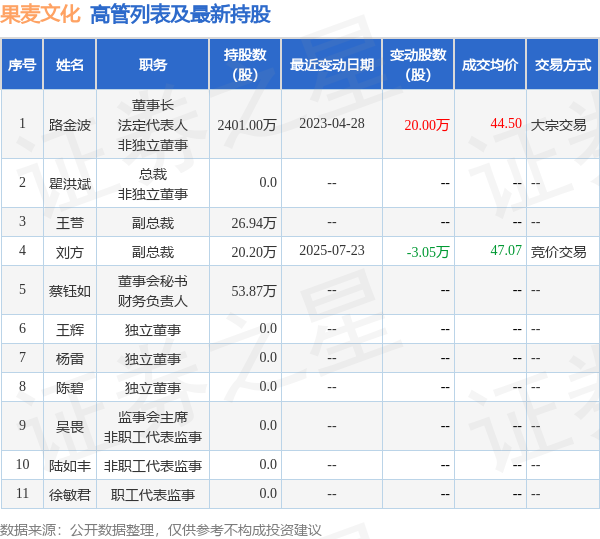600x539 pixels.
Task: Select the 变动股数(股) column header
Action: (418, 65)
